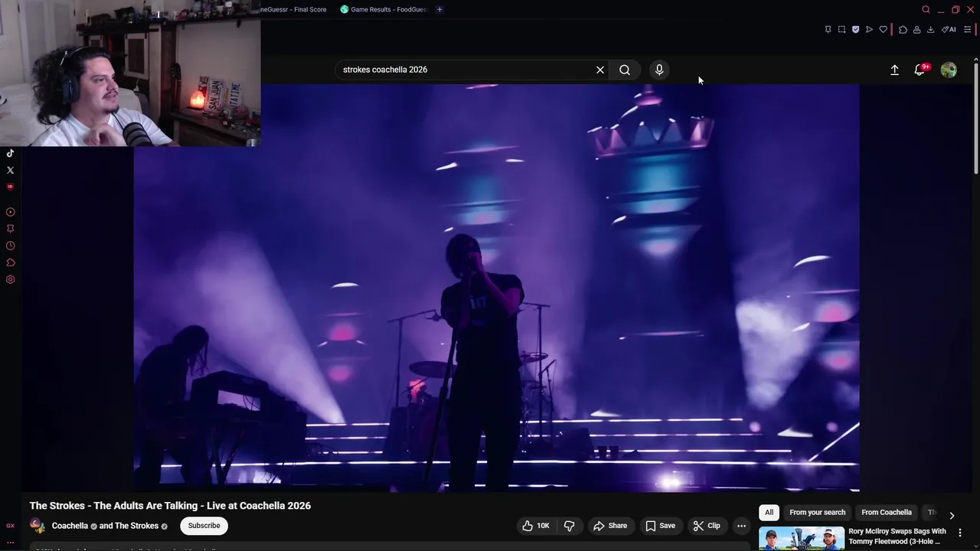The height and width of the screenshot is (551, 980).
Task: Subscribe to the Coachella channel
Action: pos(204,526)
